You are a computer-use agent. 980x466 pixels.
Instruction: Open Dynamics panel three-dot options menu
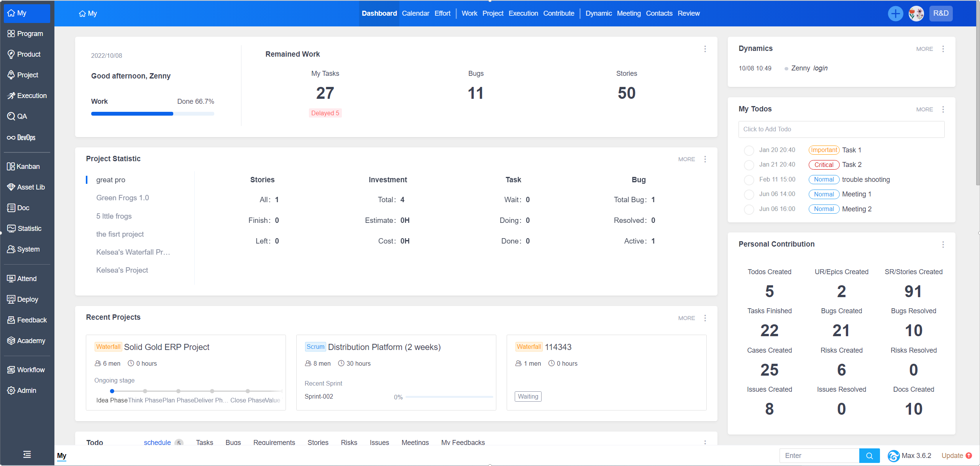(943, 49)
